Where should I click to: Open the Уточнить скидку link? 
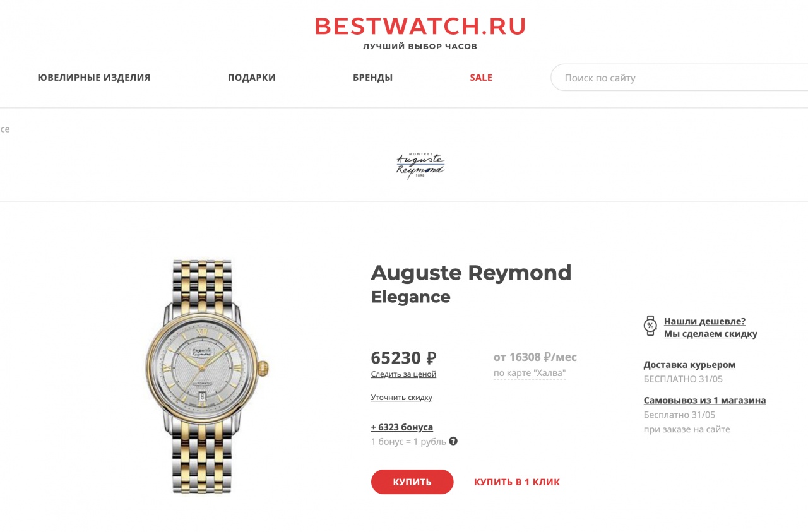pyautogui.click(x=401, y=398)
